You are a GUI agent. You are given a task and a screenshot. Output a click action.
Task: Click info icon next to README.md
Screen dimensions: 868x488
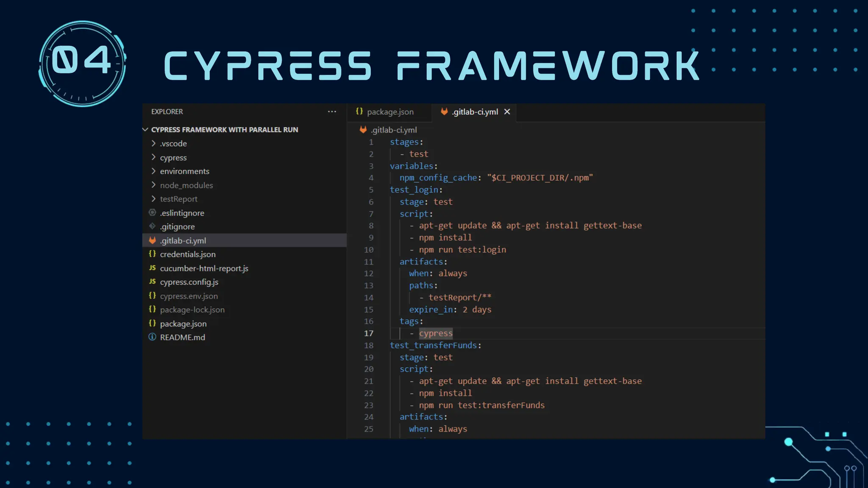click(x=153, y=337)
